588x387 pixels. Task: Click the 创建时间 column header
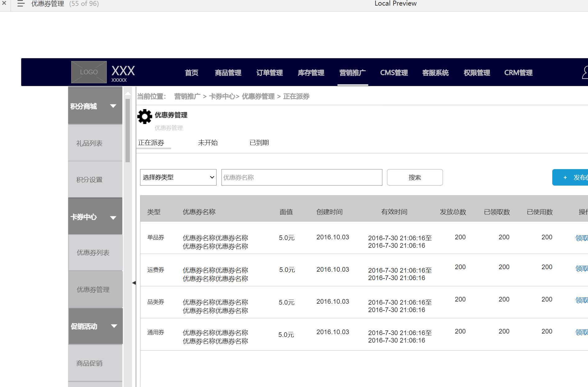pyautogui.click(x=330, y=212)
